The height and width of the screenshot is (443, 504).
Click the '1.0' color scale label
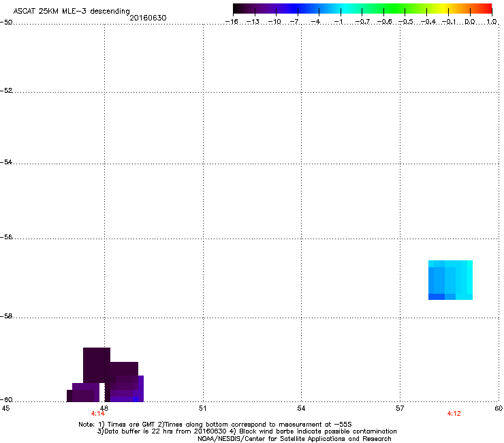(x=492, y=22)
